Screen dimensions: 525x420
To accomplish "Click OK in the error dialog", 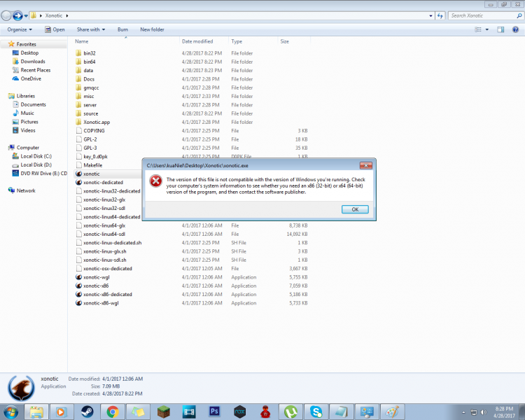I will pyautogui.click(x=355, y=209).
